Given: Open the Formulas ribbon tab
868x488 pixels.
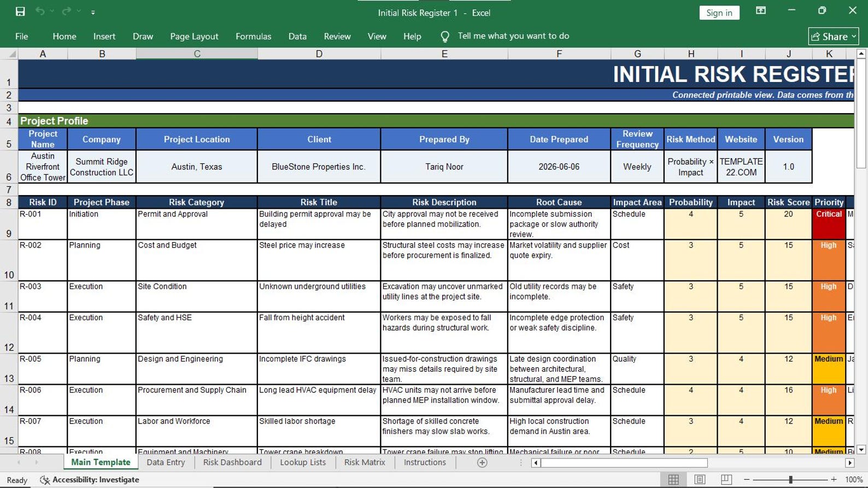Looking at the screenshot, I should click(253, 37).
